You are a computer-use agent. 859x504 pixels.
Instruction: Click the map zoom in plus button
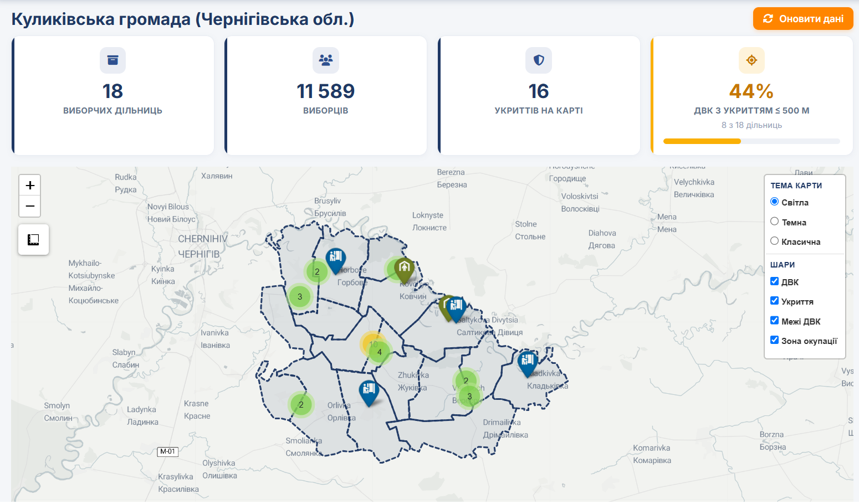[x=30, y=185]
